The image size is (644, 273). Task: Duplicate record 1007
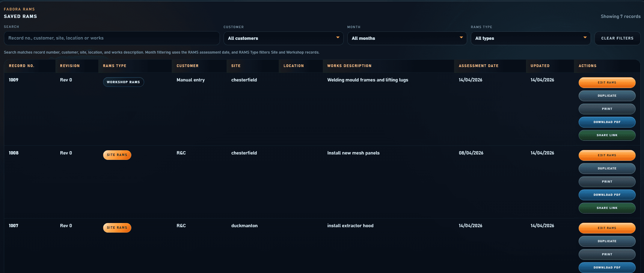pyautogui.click(x=607, y=241)
